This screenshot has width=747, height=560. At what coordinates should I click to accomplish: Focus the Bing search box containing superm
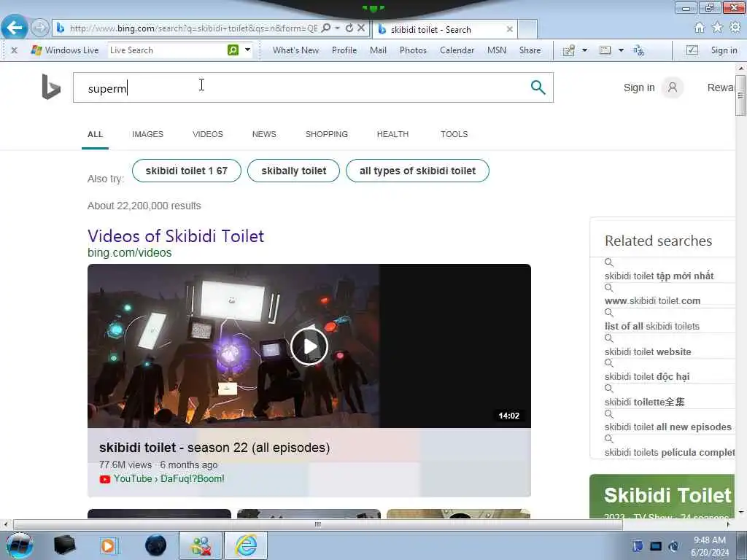[313, 87]
